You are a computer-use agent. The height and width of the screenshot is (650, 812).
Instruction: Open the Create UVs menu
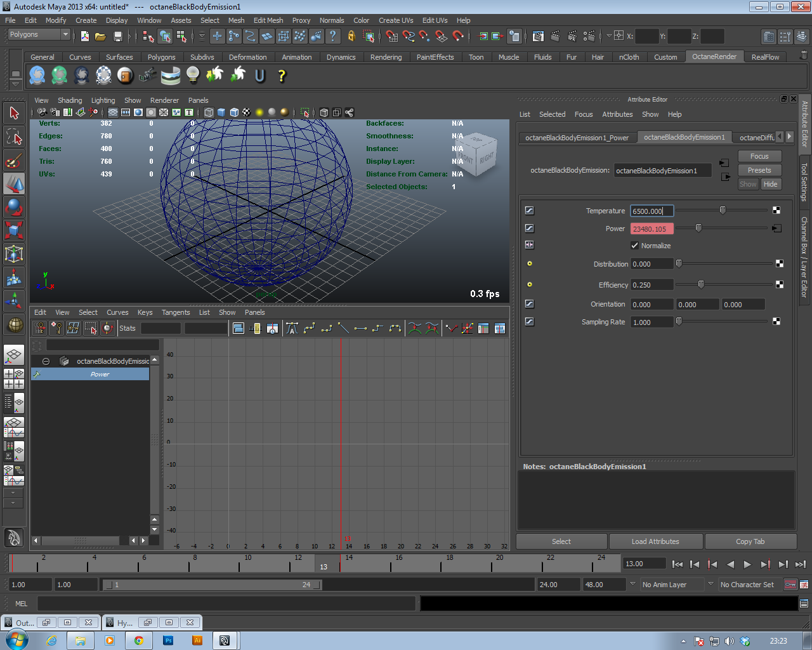pyautogui.click(x=395, y=20)
